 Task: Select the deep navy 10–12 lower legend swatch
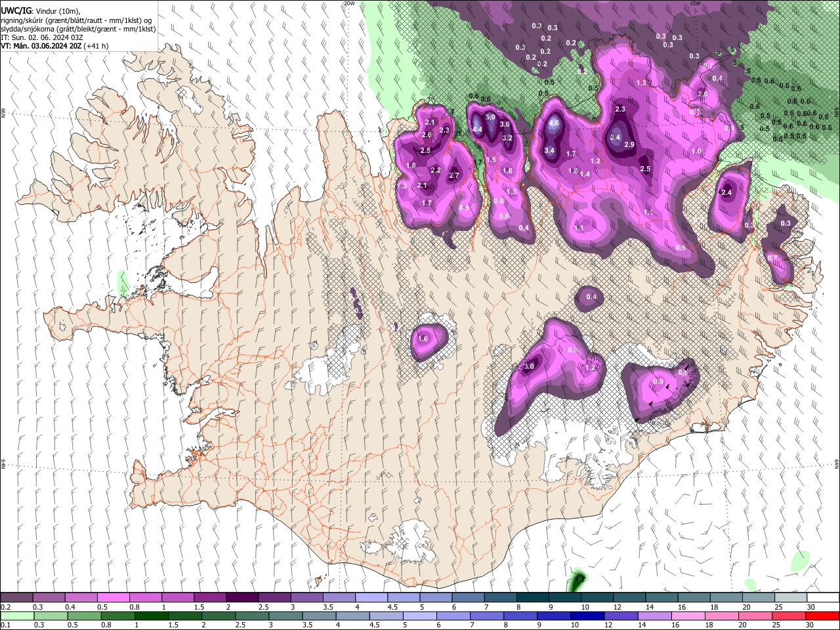coord(587,616)
